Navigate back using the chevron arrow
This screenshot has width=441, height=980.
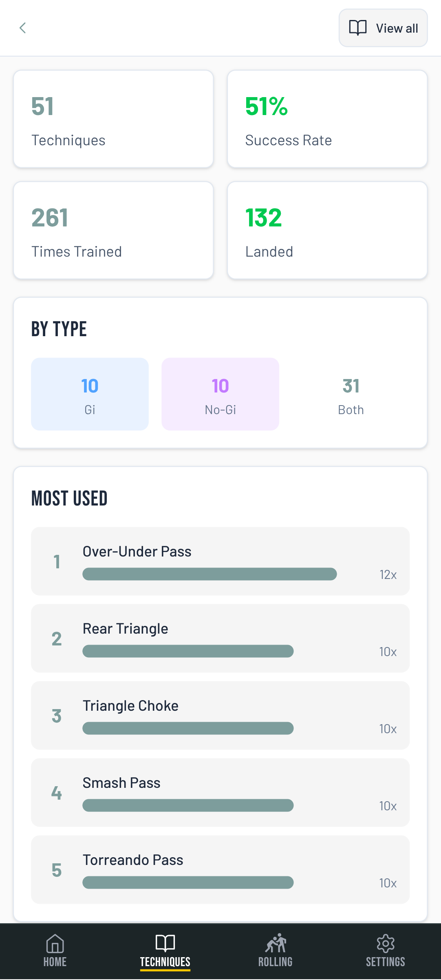click(22, 28)
